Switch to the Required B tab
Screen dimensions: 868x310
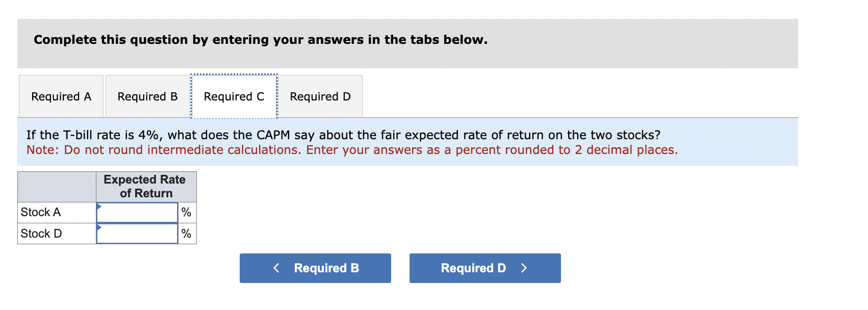(147, 96)
